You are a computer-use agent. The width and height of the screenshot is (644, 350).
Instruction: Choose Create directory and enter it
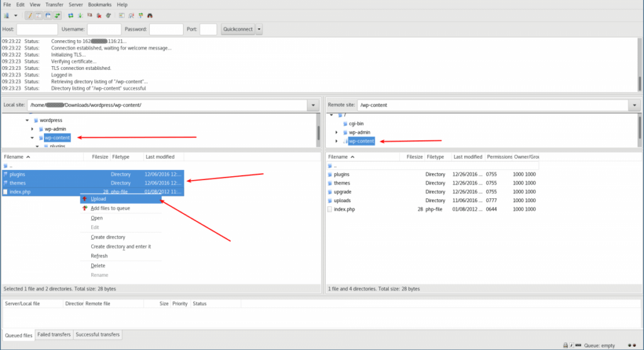click(x=121, y=247)
